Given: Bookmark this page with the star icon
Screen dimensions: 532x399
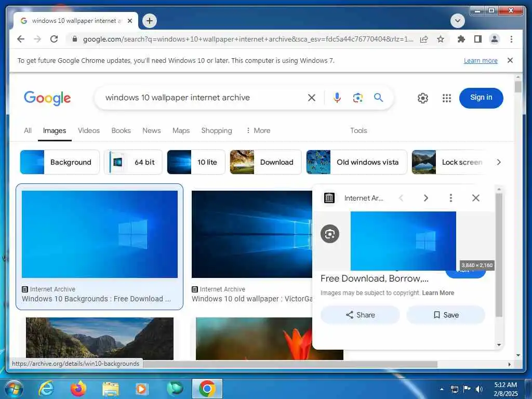Looking at the screenshot, I should click(x=441, y=39).
